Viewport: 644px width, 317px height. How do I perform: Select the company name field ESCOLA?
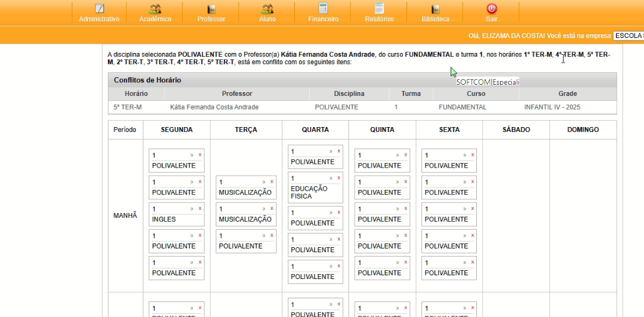[x=628, y=35]
